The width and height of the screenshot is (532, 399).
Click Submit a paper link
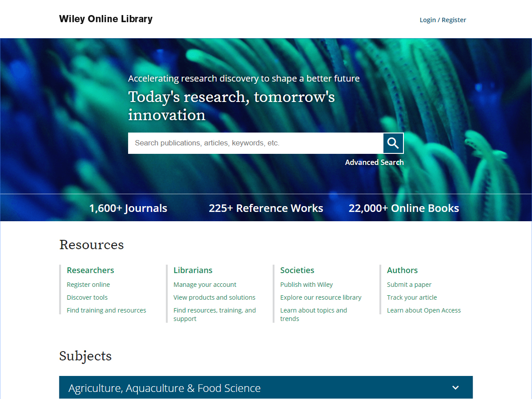click(409, 285)
